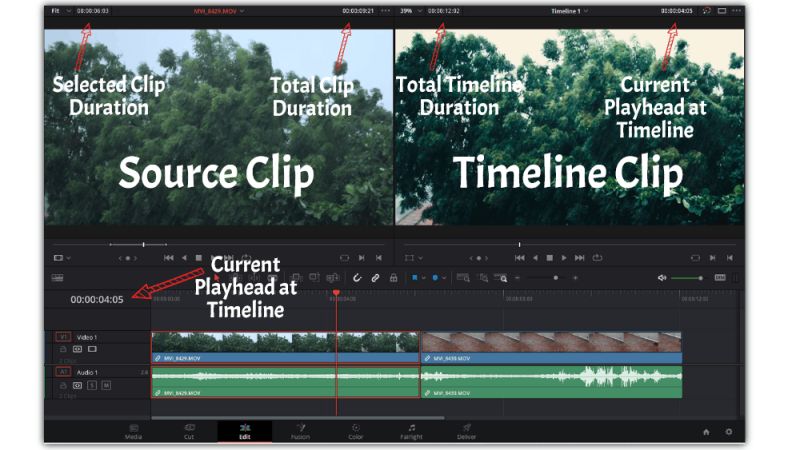Click match frame icon in timeline viewer
The width and height of the screenshot is (800, 450).
pyautogui.click(x=695, y=258)
